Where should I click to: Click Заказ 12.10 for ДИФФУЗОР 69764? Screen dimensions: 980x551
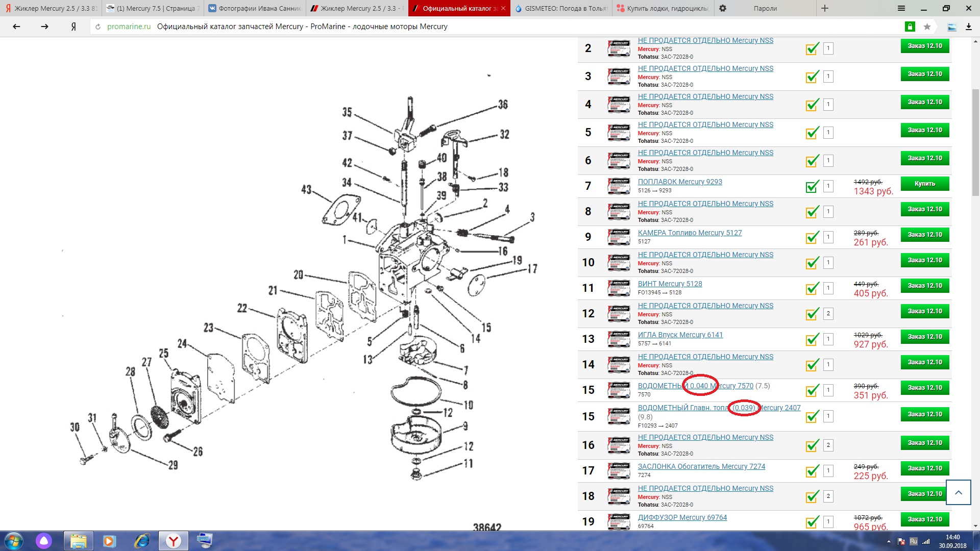tap(924, 519)
